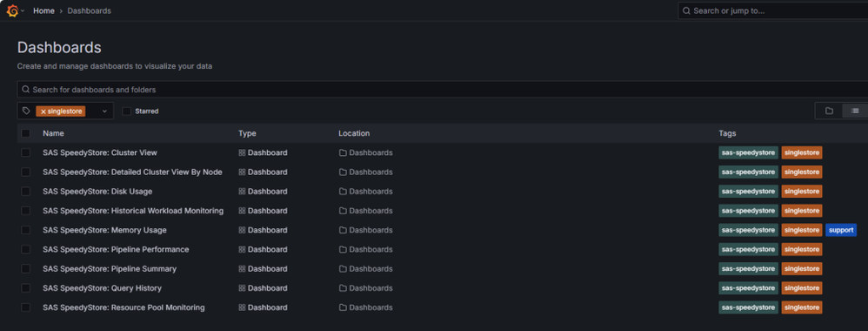Open SAS SpeedyStore: Resource Pool Monitoring
The image size is (868, 331).
coord(124,307)
